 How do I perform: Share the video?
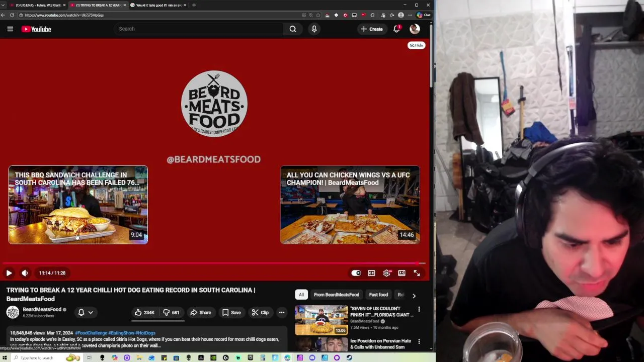(200, 313)
